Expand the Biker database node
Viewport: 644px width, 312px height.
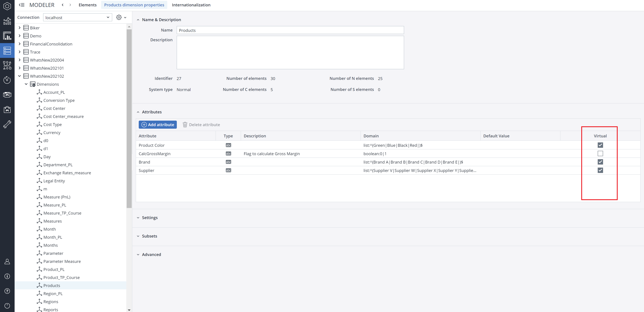pyautogui.click(x=19, y=28)
